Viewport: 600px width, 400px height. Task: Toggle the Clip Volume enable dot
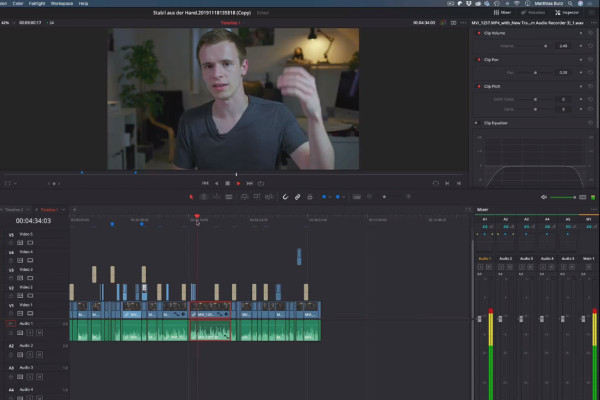tap(479, 33)
